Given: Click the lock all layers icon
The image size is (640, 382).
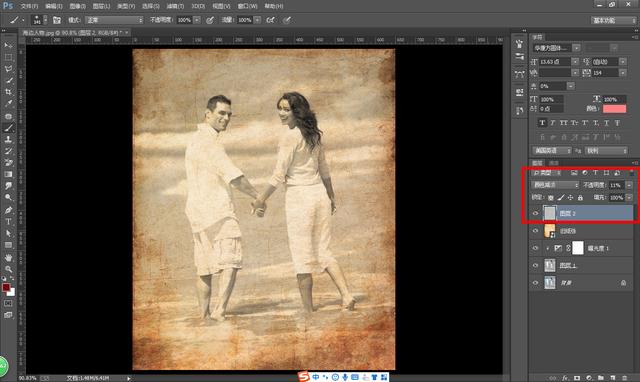Looking at the screenshot, I should pos(580,198).
